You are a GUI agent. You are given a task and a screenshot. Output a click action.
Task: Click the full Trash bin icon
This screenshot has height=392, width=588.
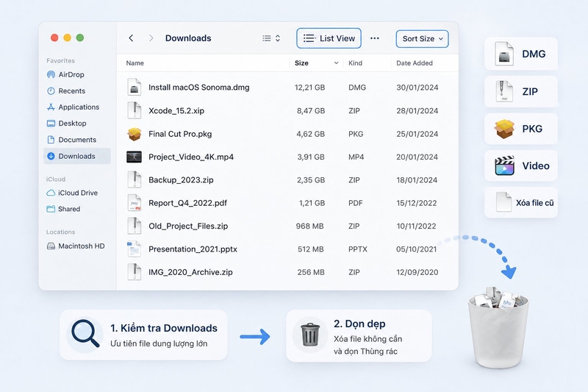(x=498, y=327)
